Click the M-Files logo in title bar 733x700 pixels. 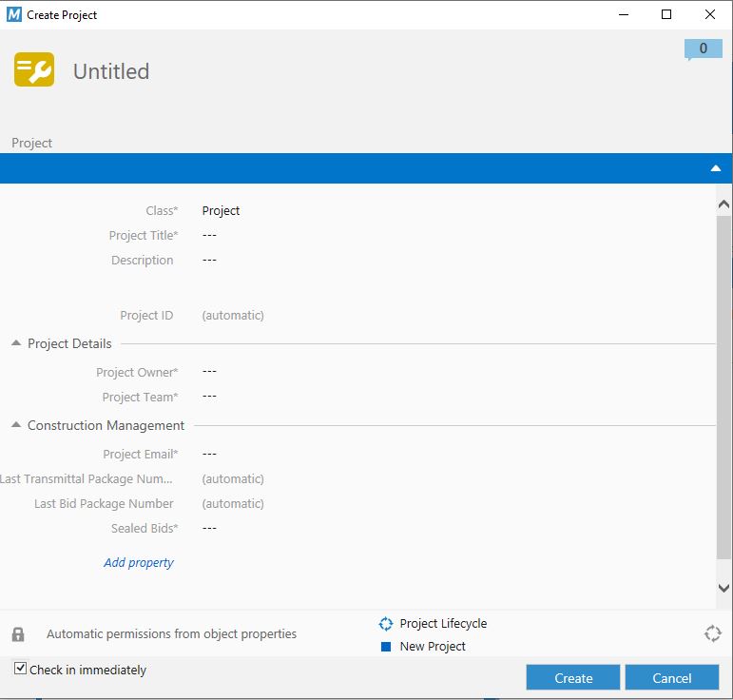click(x=13, y=14)
